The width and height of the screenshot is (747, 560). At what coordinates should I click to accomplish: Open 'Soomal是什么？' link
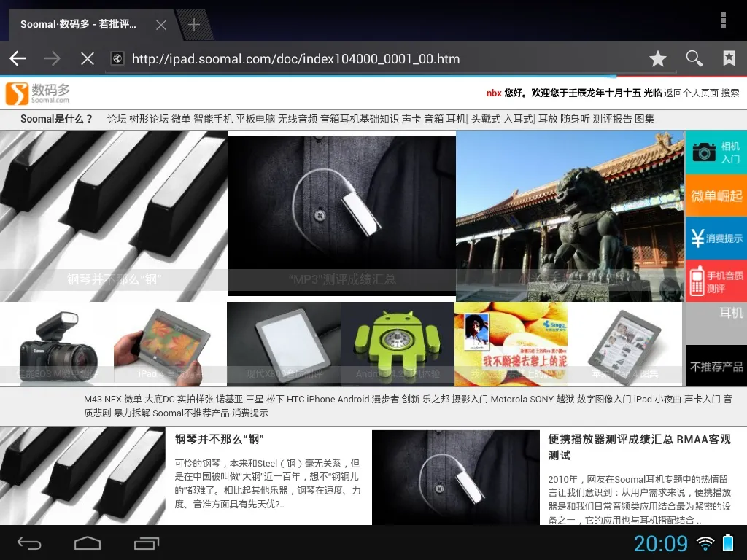[56, 119]
